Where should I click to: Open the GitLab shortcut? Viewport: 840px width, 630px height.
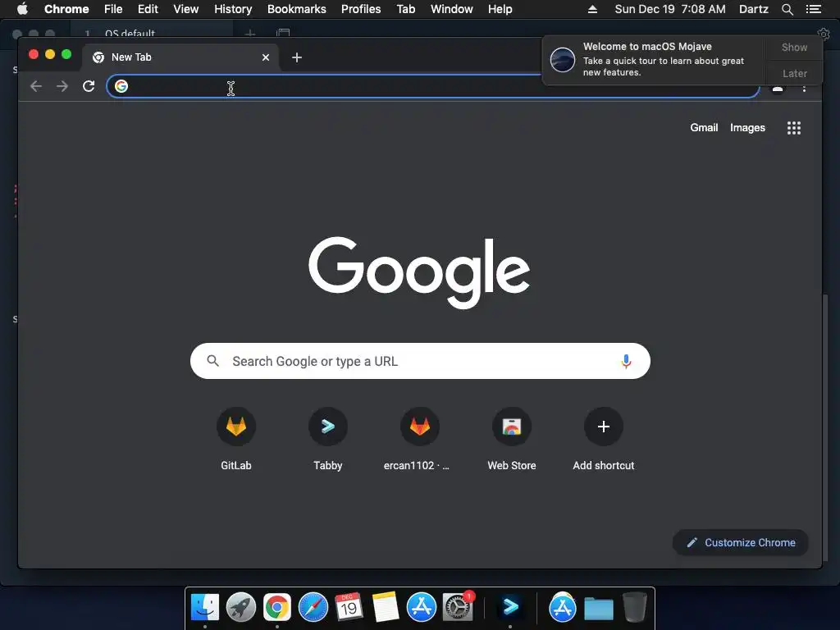pos(236,440)
